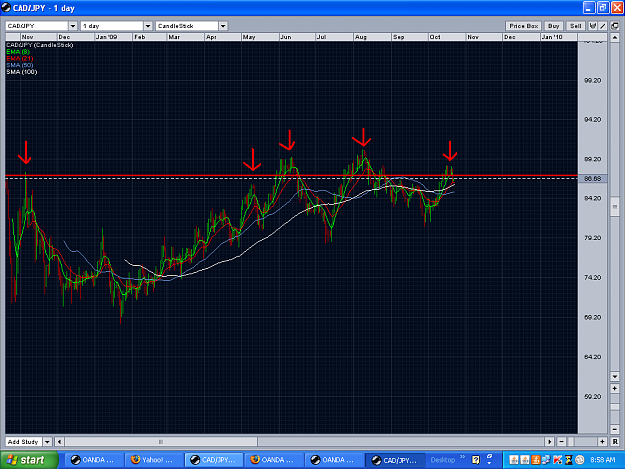
Task: Click the CAD/JPY title bar app icon
Action: (6, 8)
